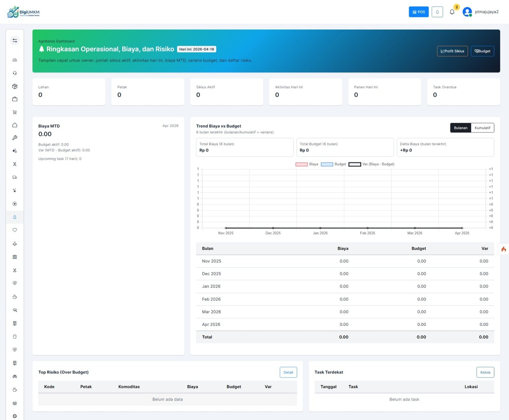509x420 pixels.
Task: Select the airplane icon in sidebar
Action: 15,244
